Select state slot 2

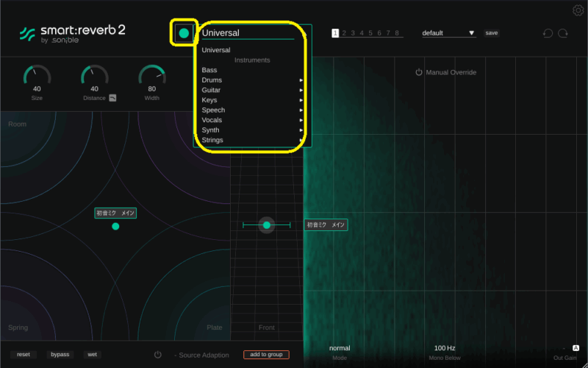344,33
